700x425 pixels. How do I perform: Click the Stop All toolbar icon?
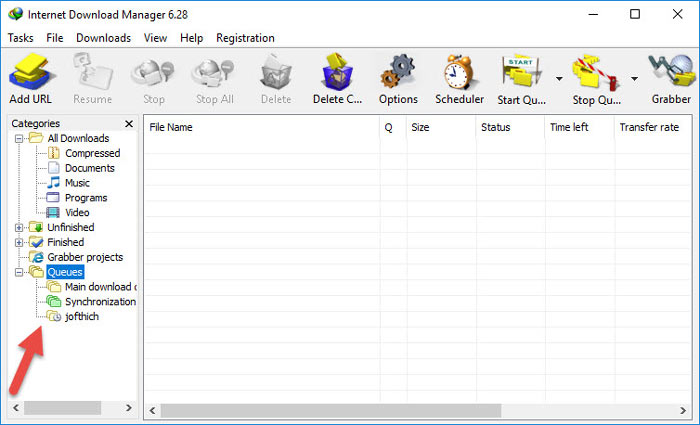coord(214,74)
